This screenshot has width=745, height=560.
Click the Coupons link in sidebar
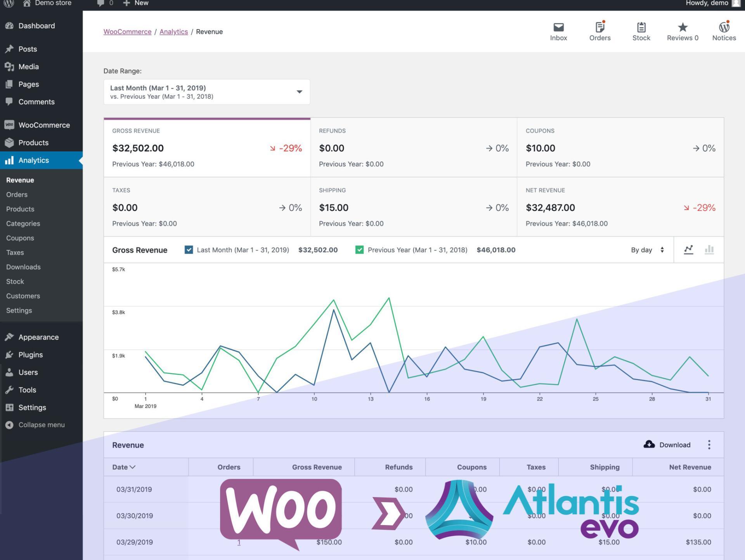[x=20, y=238]
